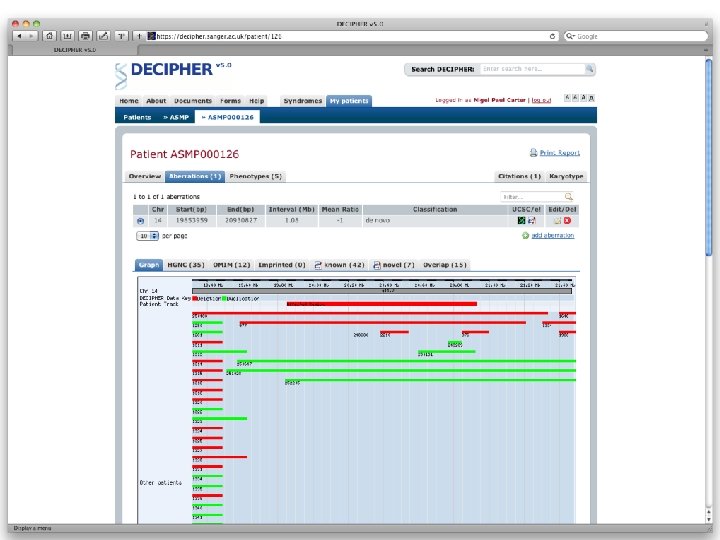This screenshot has width=720, height=540.
Task: Open the Karyotype tab
Action: point(566,176)
